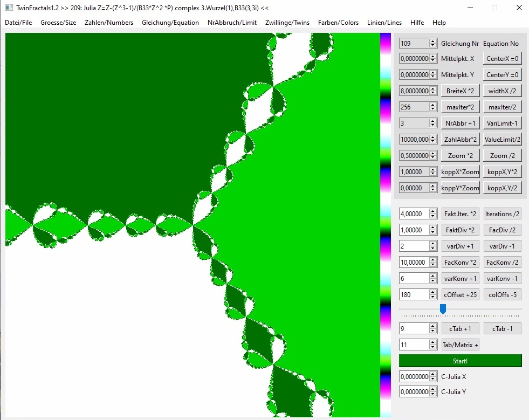The height and width of the screenshot is (420, 529).
Task: Click the spinner arrows of the C-Julia X field
Action: (433, 376)
